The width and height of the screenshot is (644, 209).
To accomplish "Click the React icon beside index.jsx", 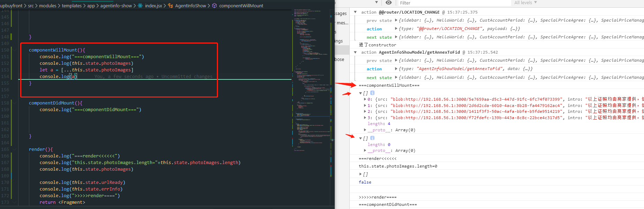I will pos(140,6).
